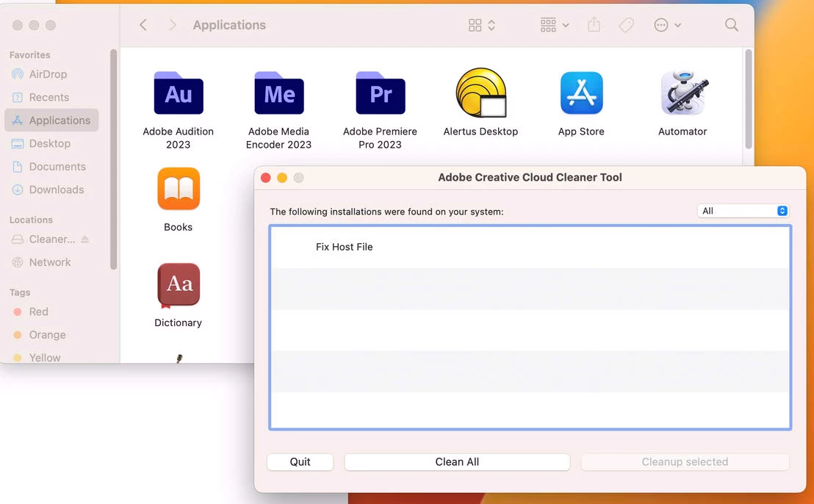Viewport: 814px width, 504px height.
Task: Open Adobe Media Encoder 2023 folder icon
Action: (278, 93)
